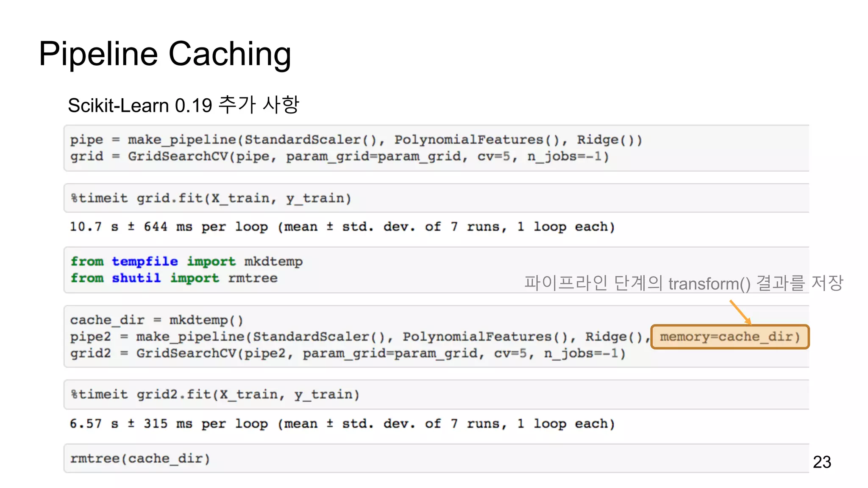Image resolution: width=868 pixels, height=488 pixels.
Task: Click the Scikit-Learn 0.19 subtitle text
Action: coord(183,105)
